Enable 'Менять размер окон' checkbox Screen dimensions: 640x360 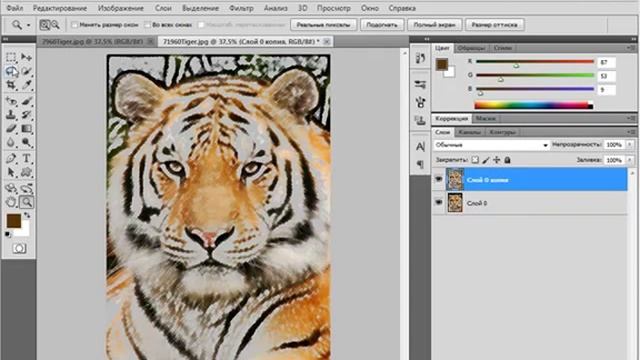click(74, 25)
